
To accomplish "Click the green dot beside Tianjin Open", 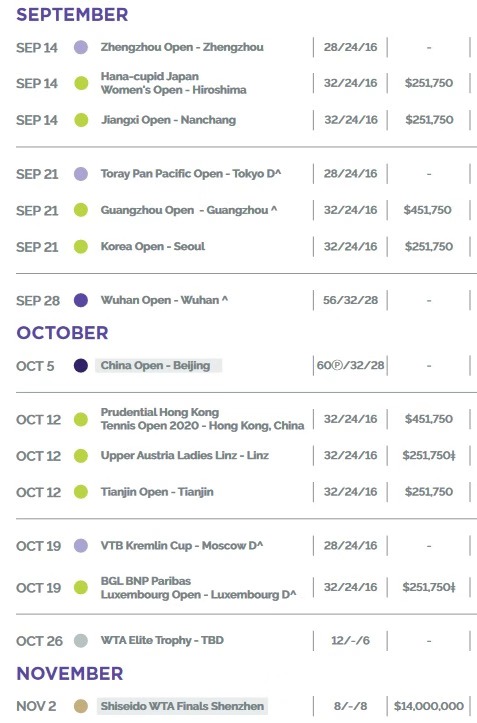I will 81,492.
